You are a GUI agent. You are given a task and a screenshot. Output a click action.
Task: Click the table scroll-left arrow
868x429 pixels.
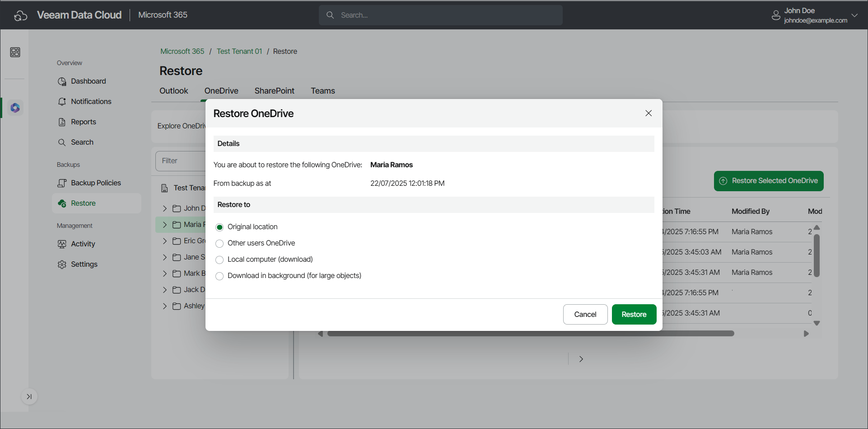tap(320, 334)
